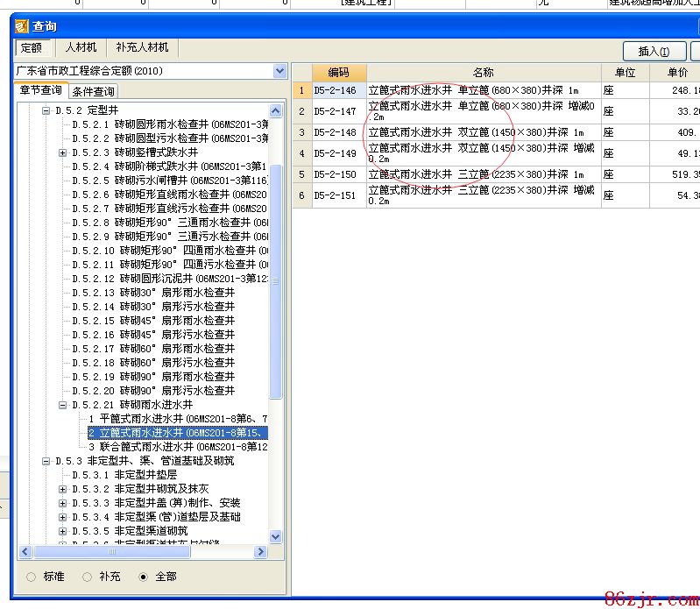Click tree horizontal scrollbar right arrow

coord(258,552)
